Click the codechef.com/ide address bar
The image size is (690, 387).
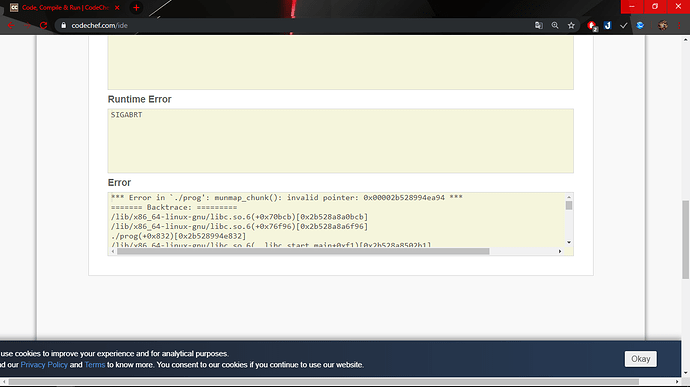(299, 26)
